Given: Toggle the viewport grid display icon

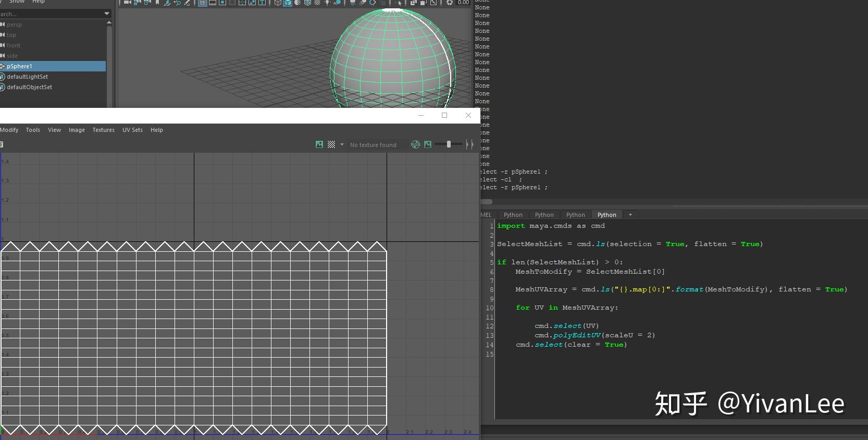Looking at the screenshot, I should [203, 3].
